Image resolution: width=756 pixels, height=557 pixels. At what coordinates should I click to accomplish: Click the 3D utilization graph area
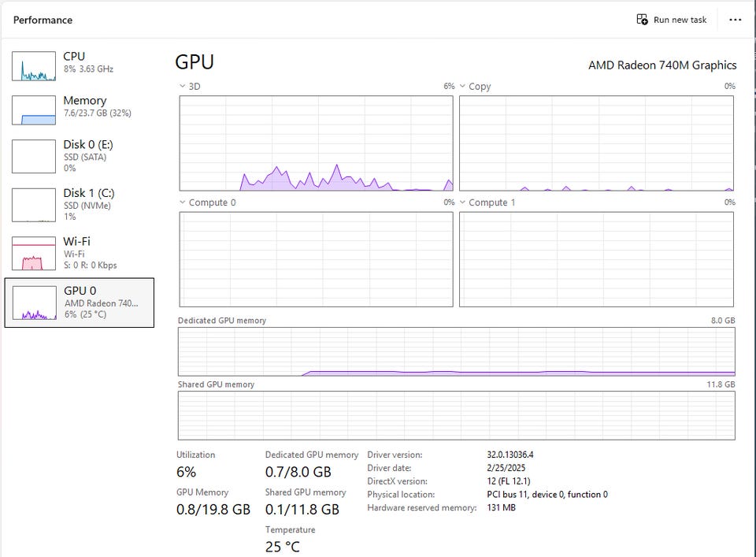(x=316, y=143)
